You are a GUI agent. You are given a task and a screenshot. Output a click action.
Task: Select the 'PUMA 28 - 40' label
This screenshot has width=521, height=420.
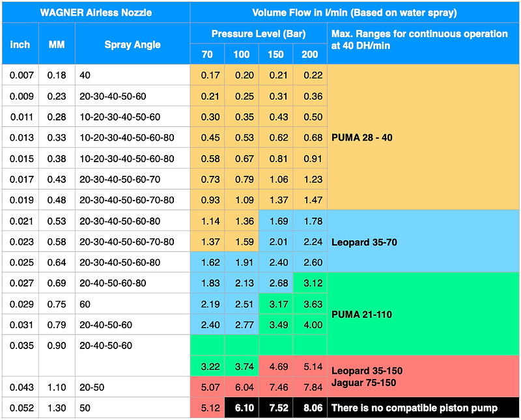coord(362,137)
